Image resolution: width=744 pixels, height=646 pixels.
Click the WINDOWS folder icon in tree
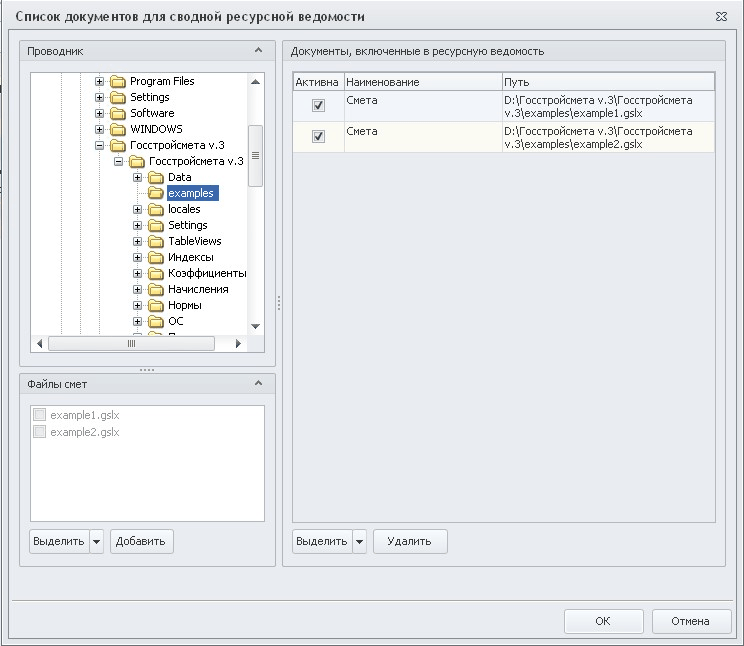click(118, 129)
